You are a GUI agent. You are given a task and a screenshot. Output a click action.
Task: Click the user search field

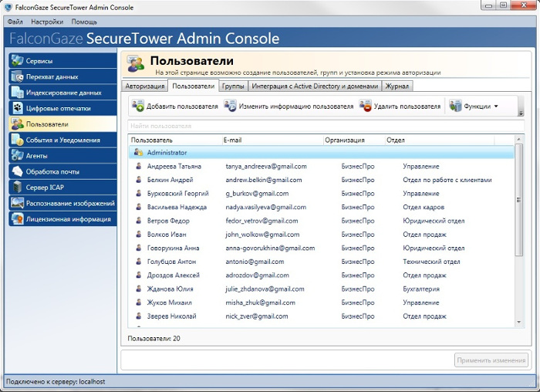point(324,125)
